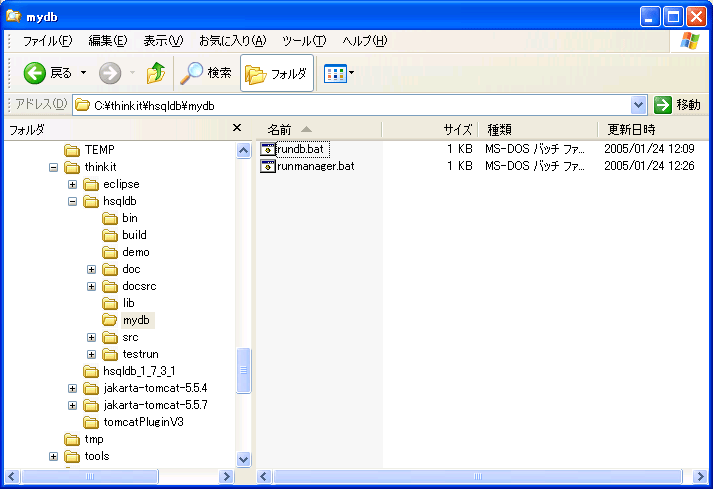Select the runmanager.bat file icon
Screen dimensions: 713x489
[x=268, y=166]
